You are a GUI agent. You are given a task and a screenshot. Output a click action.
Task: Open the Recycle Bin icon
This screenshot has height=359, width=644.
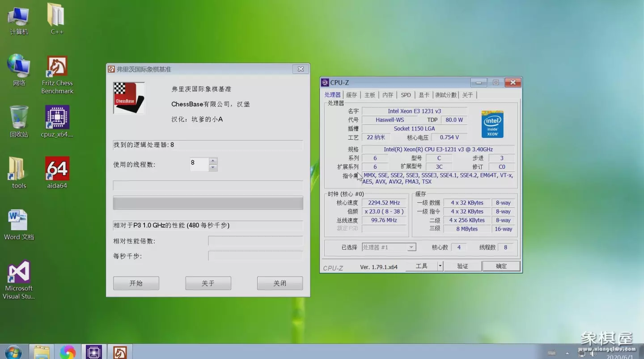pyautogui.click(x=19, y=117)
